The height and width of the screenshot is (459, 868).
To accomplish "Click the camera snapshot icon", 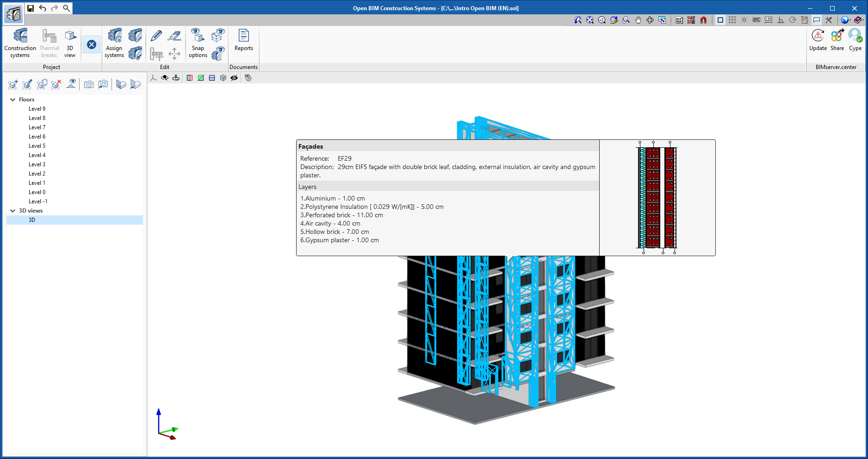I will click(x=89, y=84).
